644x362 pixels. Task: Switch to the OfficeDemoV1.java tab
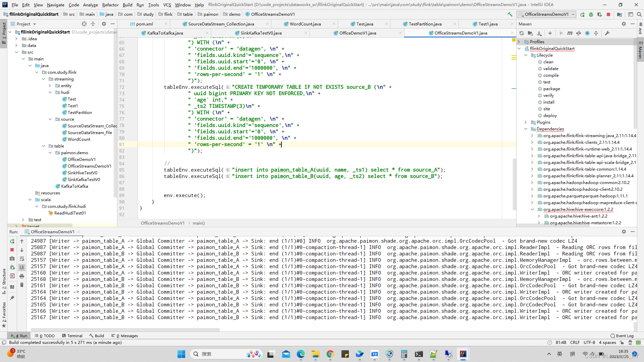358,33
